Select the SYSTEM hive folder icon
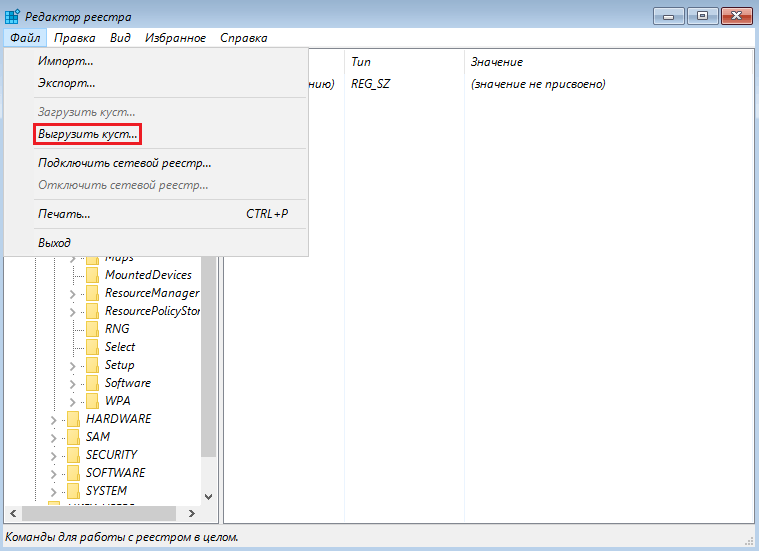The height and width of the screenshot is (551, 759). [x=73, y=491]
